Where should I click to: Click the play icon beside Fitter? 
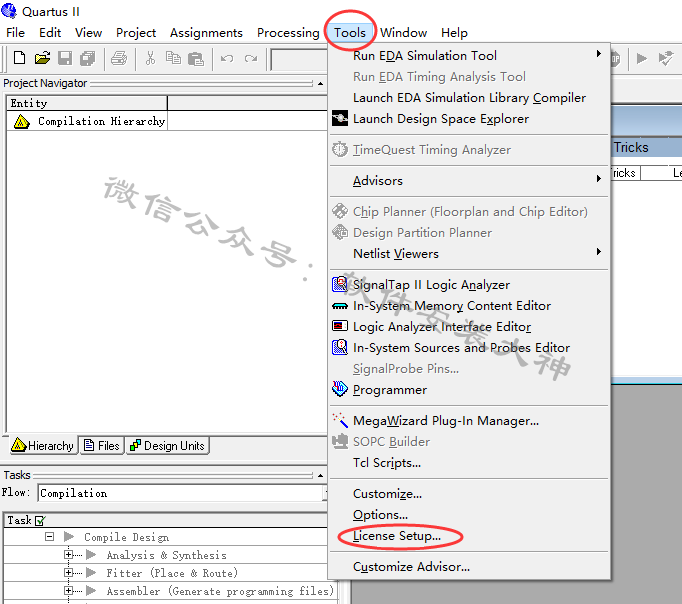point(91,572)
